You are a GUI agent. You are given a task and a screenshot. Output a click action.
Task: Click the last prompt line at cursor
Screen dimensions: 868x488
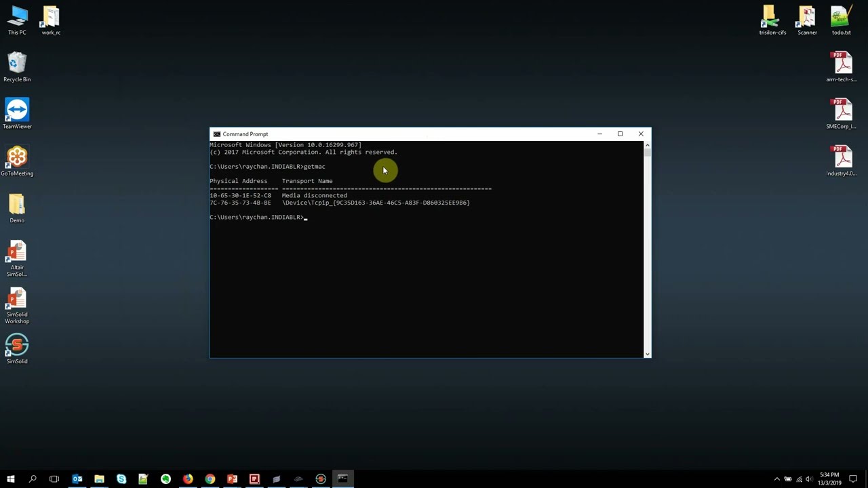tap(258, 218)
